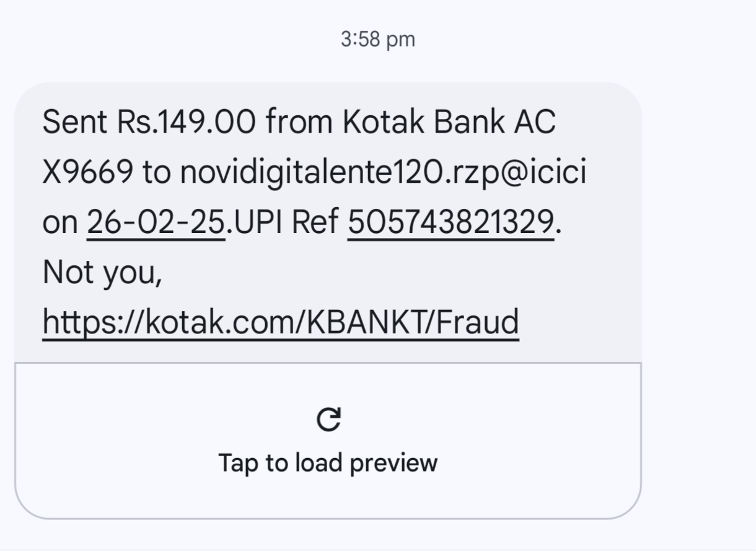The width and height of the screenshot is (756, 551).
Task: Open the kotak.com/KBANKT/Fraud link
Action: point(280,322)
